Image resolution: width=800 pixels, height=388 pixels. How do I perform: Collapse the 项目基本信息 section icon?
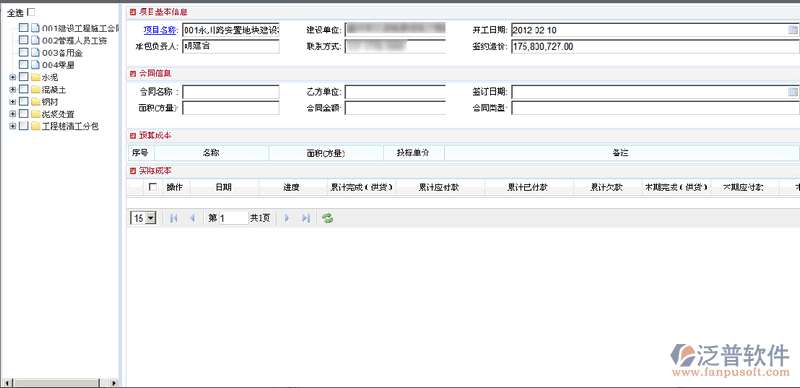pyautogui.click(x=133, y=12)
